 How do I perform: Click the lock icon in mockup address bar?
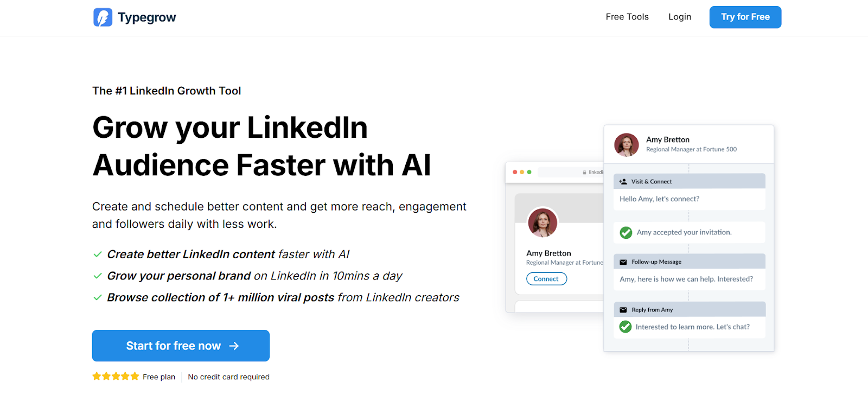pos(584,173)
